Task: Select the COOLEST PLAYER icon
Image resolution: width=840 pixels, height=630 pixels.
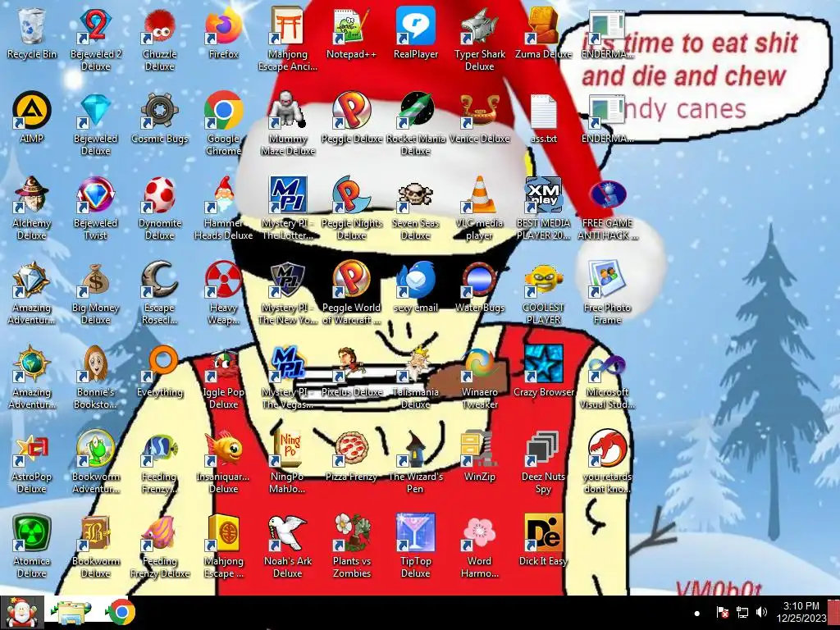Action: 543,279
